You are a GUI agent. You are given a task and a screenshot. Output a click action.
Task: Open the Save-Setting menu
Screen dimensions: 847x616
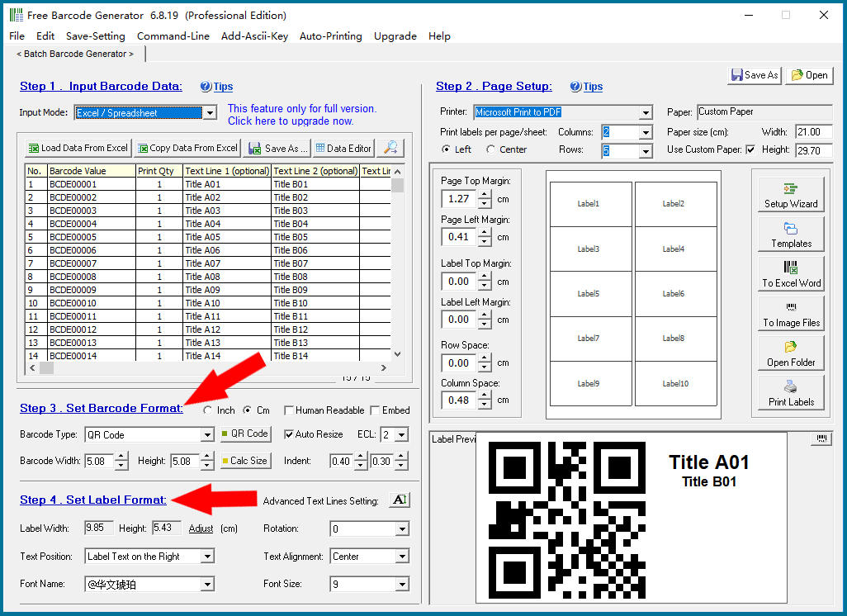click(x=96, y=36)
